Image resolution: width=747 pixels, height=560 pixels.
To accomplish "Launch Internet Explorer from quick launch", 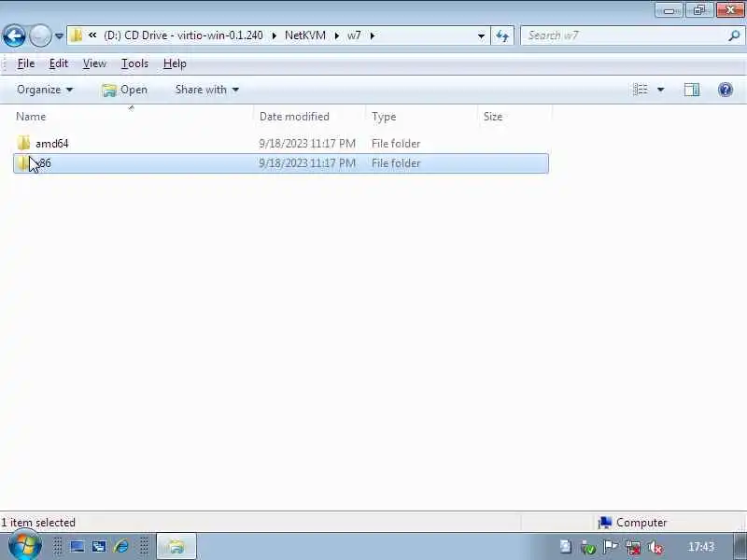I will coord(121,547).
